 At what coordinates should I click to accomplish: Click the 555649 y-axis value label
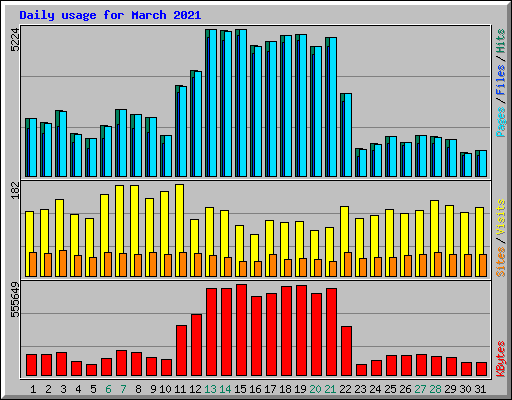pyautogui.click(x=15, y=300)
